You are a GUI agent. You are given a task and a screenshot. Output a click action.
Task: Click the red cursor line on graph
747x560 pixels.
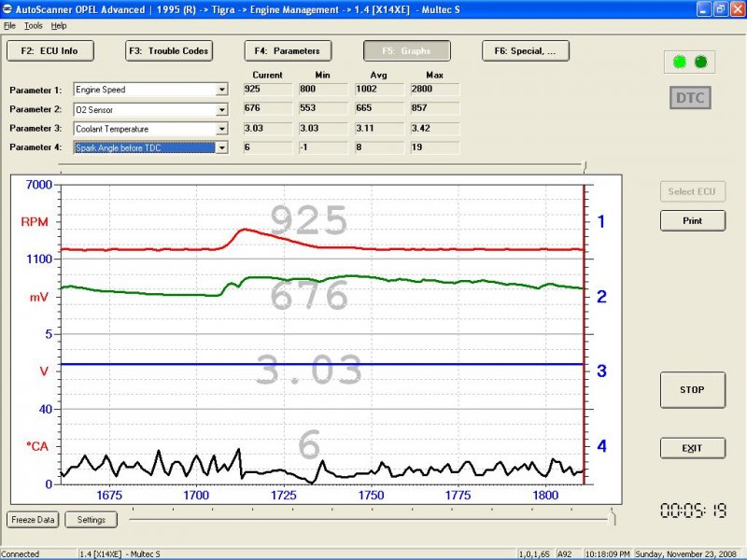(x=585, y=334)
